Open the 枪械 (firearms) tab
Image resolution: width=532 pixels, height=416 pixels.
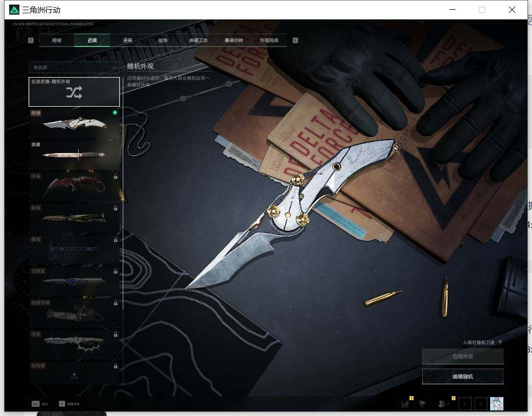57,40
